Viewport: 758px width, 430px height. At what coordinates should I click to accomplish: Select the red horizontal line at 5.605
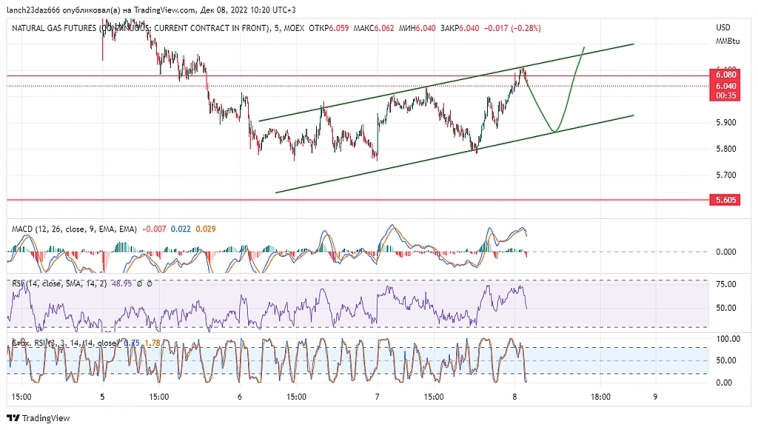click(x=358, y=200)
